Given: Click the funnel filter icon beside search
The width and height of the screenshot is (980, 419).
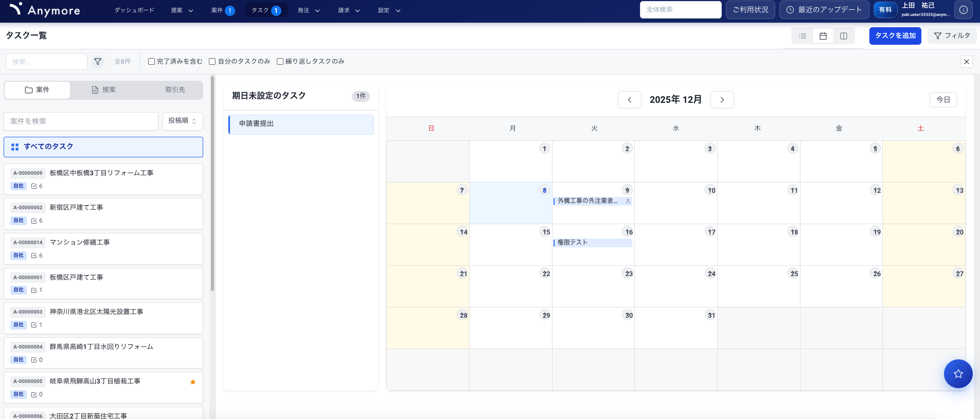Looking at the screenshot, I should pos(98,62).
